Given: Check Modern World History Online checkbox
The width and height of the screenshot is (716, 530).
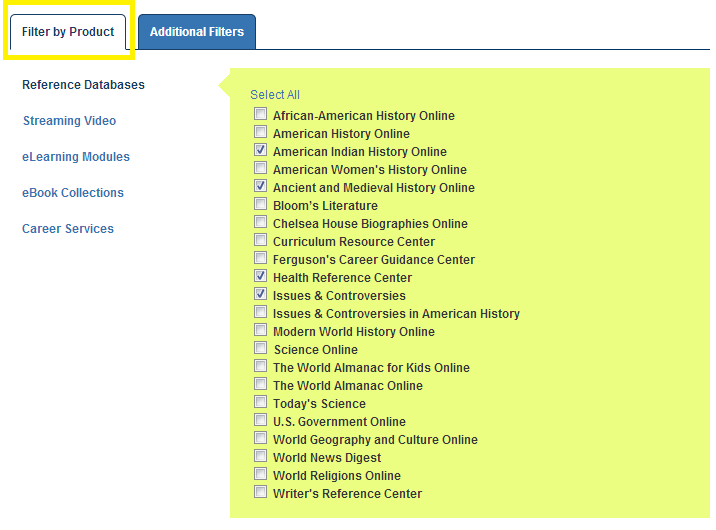Looking at the screenshot, I should click(x=260, y=330).
